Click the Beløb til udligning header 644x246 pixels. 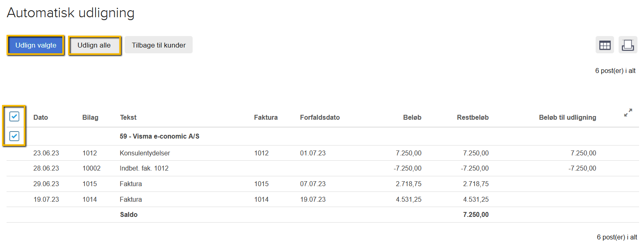point(567,118)
